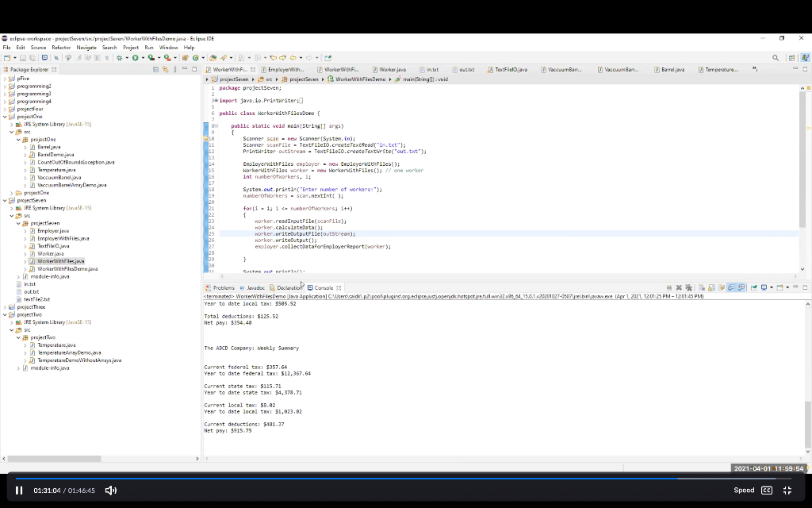Toggle Word Wrap in Console toolbar
Screen dimensions: 812x508
coord(722,287)
